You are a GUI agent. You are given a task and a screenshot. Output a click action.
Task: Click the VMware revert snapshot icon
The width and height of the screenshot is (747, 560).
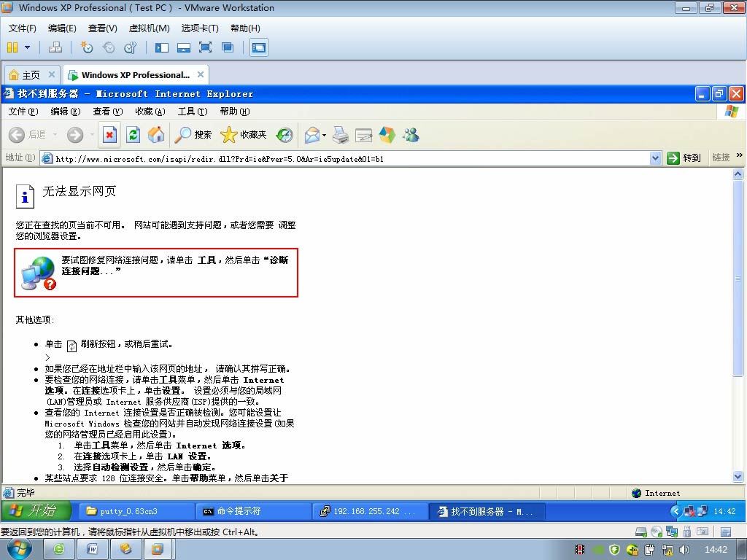tap(109, 47)
